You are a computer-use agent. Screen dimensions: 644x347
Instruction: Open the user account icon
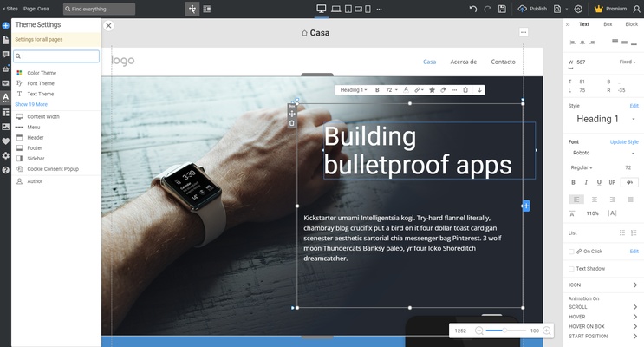click(x=636, y=9)
